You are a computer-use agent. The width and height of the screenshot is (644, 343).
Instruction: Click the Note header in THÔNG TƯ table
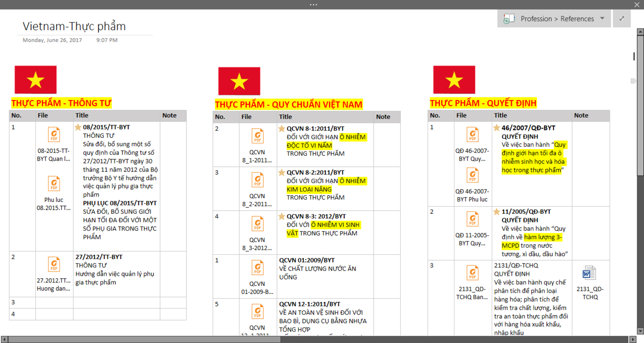pos(169,115)
